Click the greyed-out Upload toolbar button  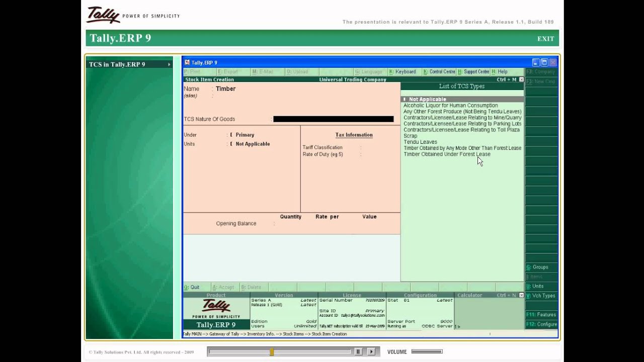point(297,72)
